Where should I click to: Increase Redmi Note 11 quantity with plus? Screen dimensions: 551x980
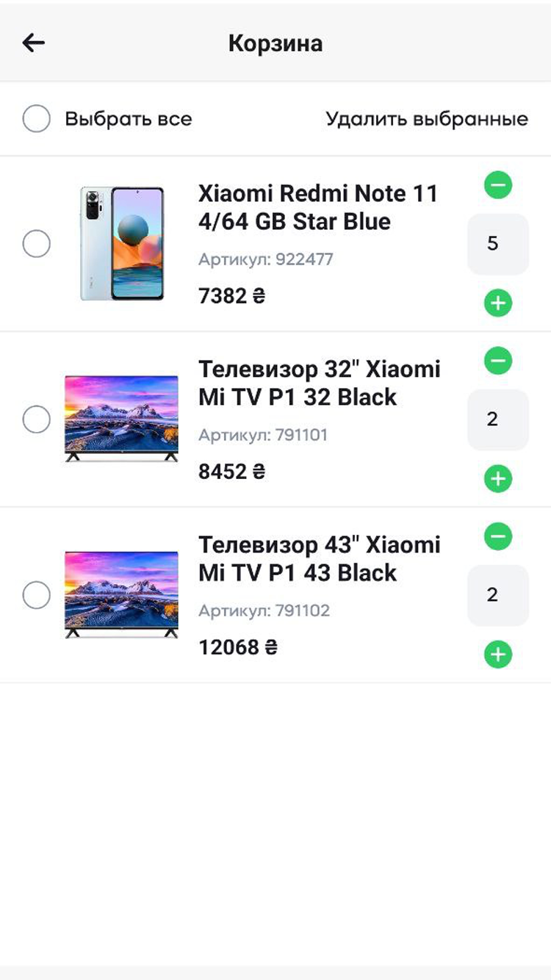(498, 303)
